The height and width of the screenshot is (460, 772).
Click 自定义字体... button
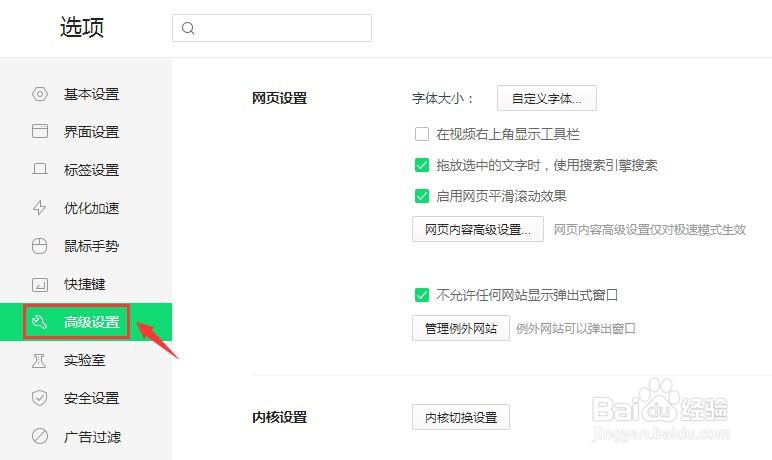[547, 98]
